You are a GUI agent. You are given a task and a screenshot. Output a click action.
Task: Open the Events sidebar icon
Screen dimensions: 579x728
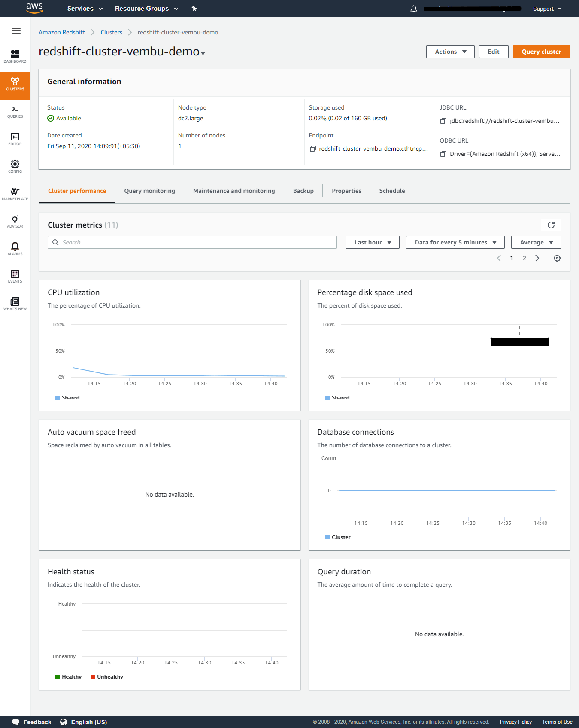tap(15, 277)
